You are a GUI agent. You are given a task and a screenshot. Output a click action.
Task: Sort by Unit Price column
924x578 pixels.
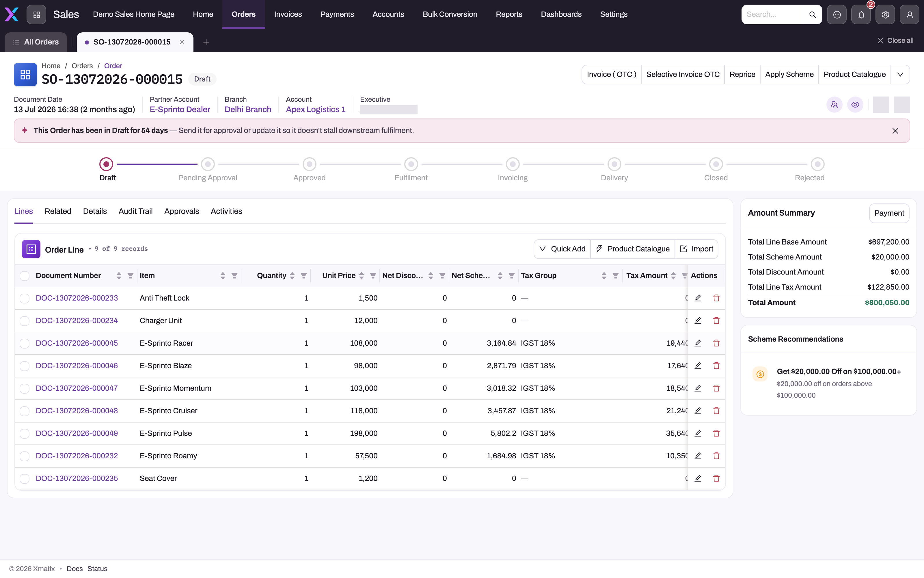(361, 276)
